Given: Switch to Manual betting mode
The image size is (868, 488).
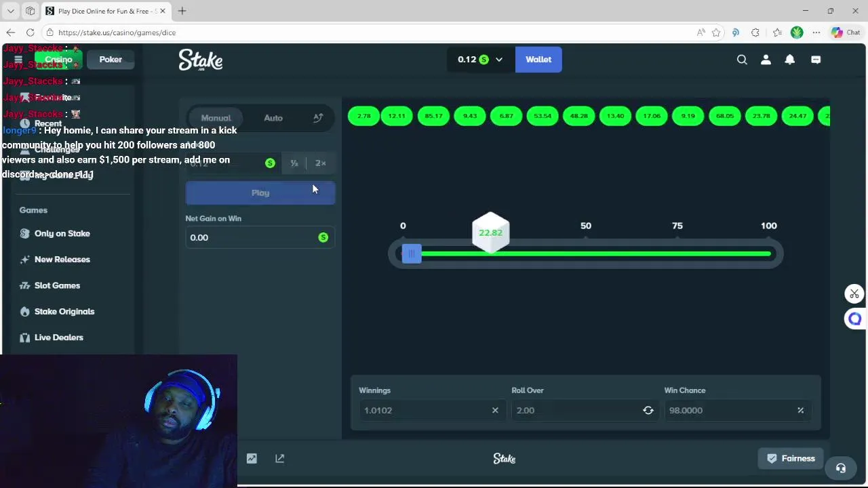Looking at the screenshot, I should tap(216, 118).
